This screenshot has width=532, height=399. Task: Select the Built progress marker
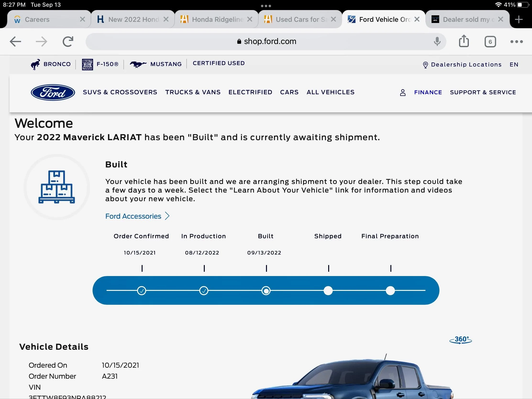pos(266,291)
